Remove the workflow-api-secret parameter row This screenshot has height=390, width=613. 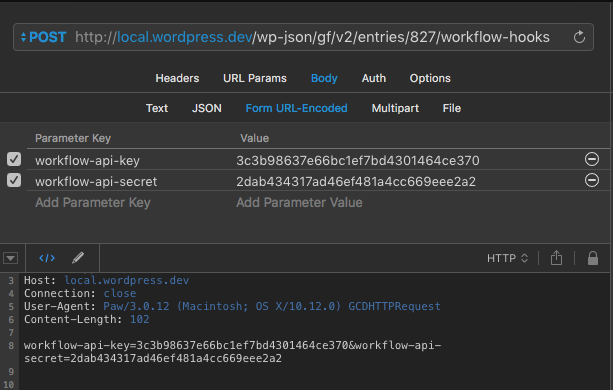(x=591, y=180)
